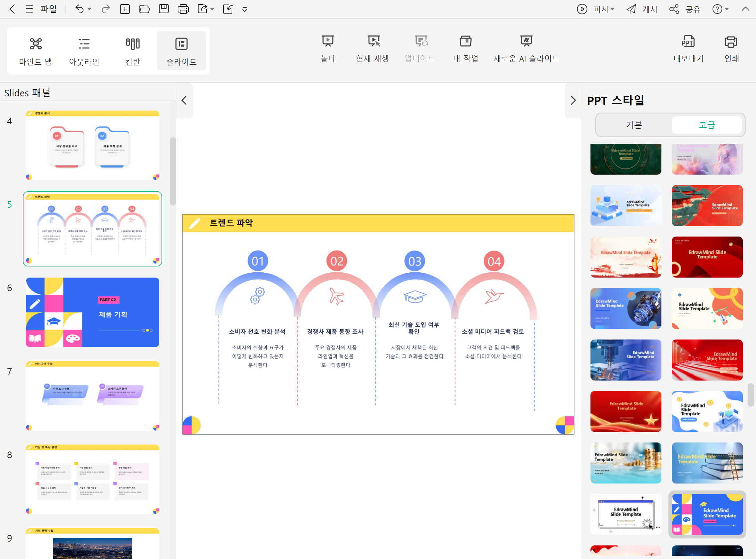Screen dimensions: 756x559
Task: Click the 트렌드 파악 slide title
Action: 231,223
